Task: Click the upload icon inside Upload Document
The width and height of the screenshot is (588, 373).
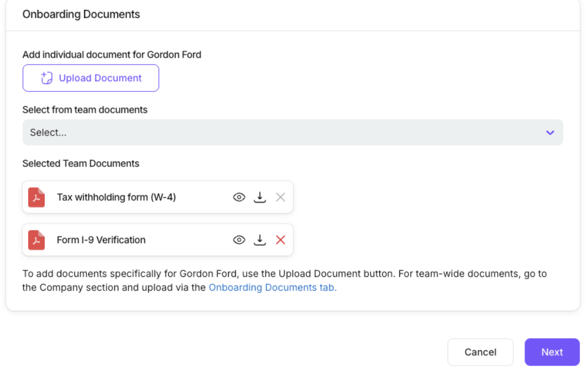Action: (47, 78)
